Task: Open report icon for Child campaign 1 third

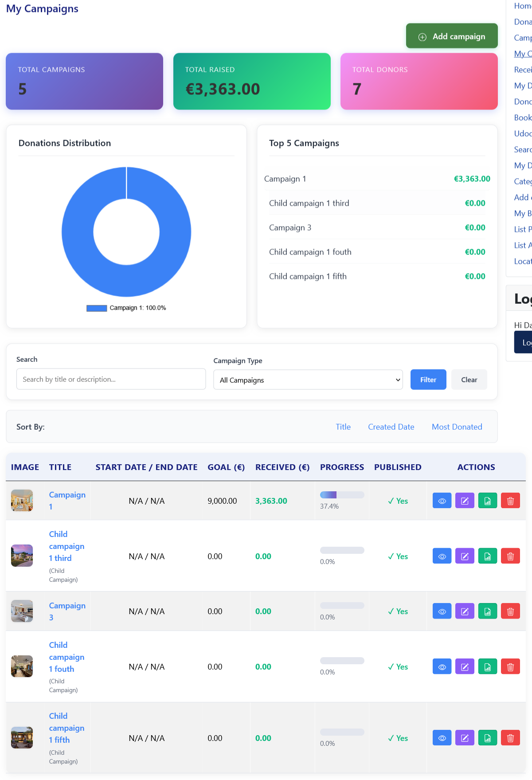Action: click(x=488, y=556)
